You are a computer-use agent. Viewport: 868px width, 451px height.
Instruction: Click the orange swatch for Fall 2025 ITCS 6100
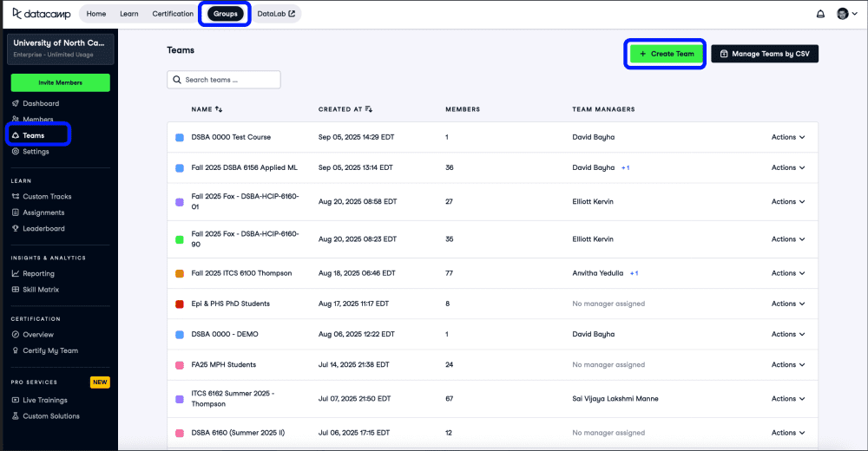point(180,273)
